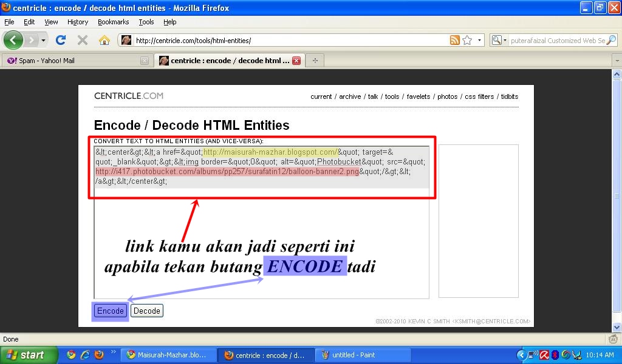The image size is (622, 364).
Task: Switch to the Spam - Yahoo! Mail tab
Action: (77, 61)
